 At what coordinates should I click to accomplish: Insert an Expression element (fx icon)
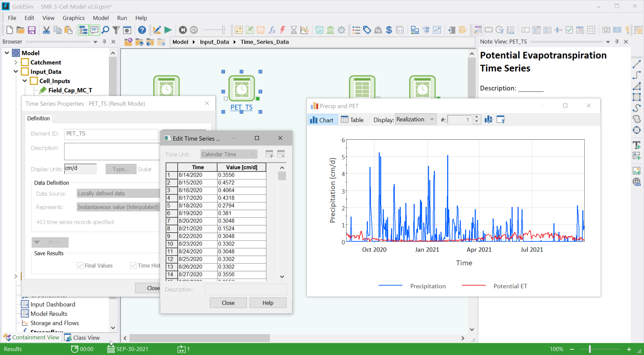coord(272,30)
